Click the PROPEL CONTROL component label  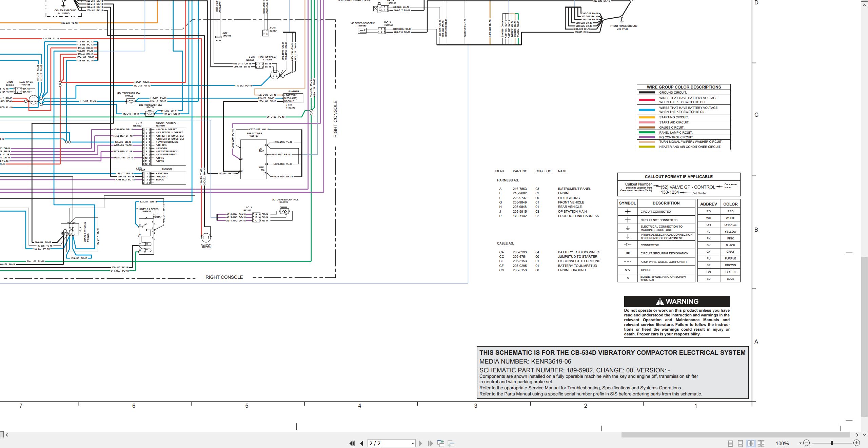tap(166, 123)
